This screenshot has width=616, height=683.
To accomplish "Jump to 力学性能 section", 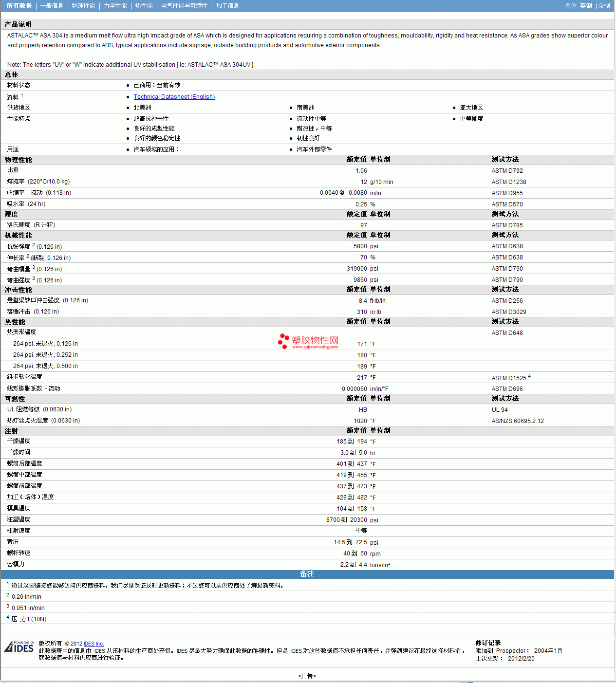I will (115, 6).
